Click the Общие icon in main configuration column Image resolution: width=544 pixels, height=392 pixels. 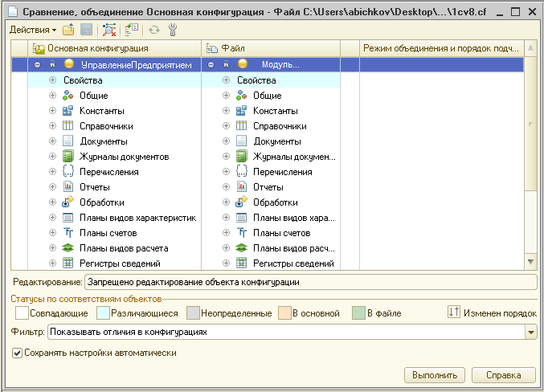point(67,96)
